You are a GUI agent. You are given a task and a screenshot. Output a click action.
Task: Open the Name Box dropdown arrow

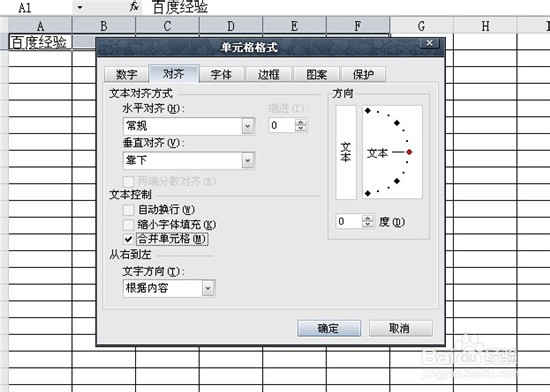(x=80, y=7)
